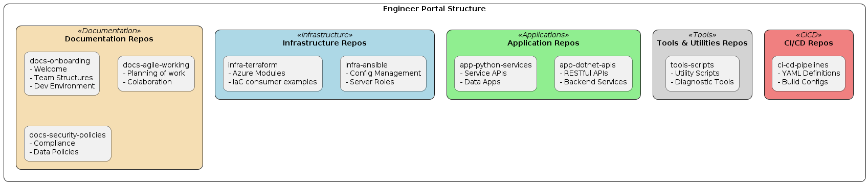
Task: Click the '- Backend Services' line
Action: pyautogui.click(x=593, y=82)
